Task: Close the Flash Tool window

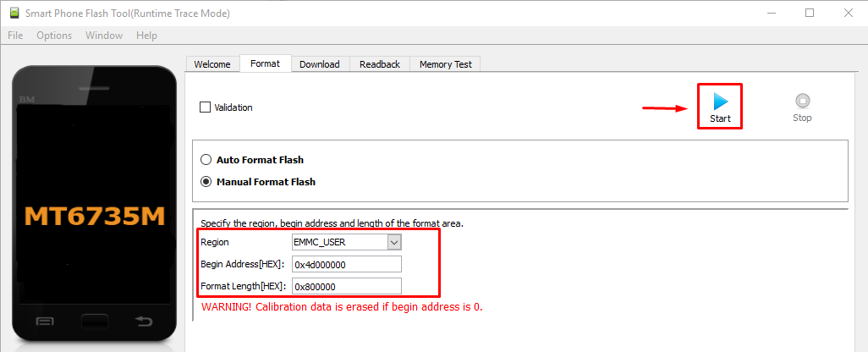Action: coord(848,13)
